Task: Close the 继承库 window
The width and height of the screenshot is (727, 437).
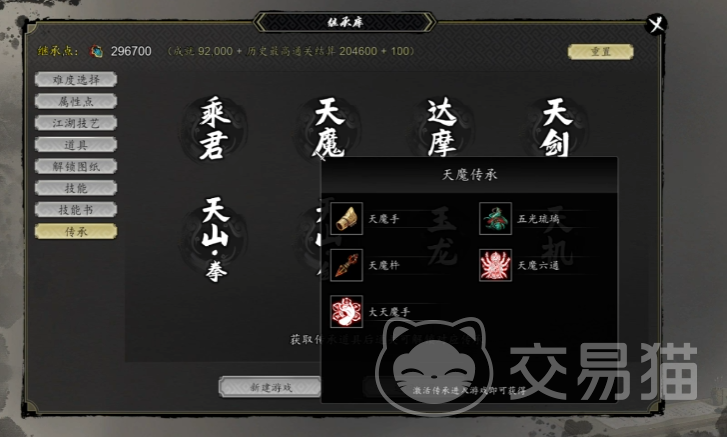Action: pyautogui.click(x=656, y=24)
